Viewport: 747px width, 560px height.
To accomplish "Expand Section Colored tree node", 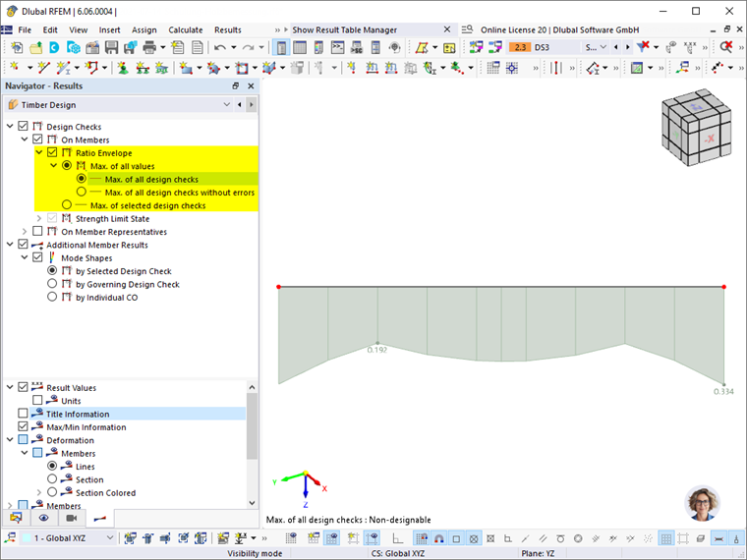I will (x=39, y=492).
